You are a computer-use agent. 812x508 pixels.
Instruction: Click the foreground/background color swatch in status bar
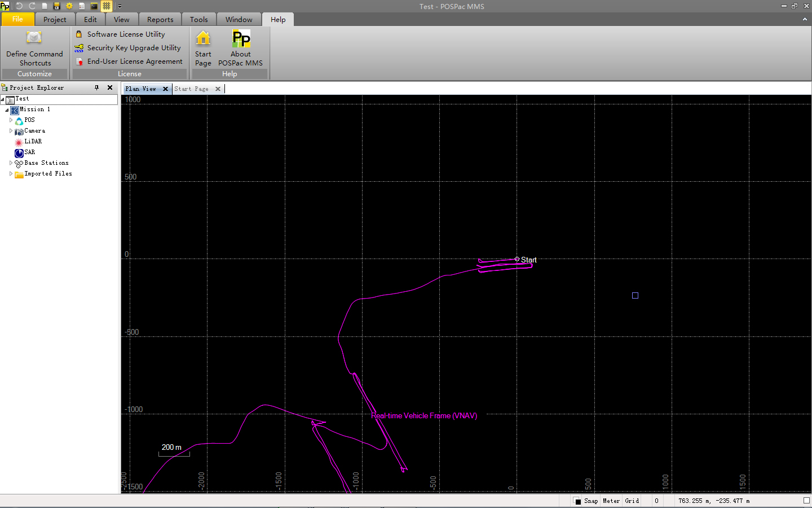pyautogui.click(x=577, y=501)
